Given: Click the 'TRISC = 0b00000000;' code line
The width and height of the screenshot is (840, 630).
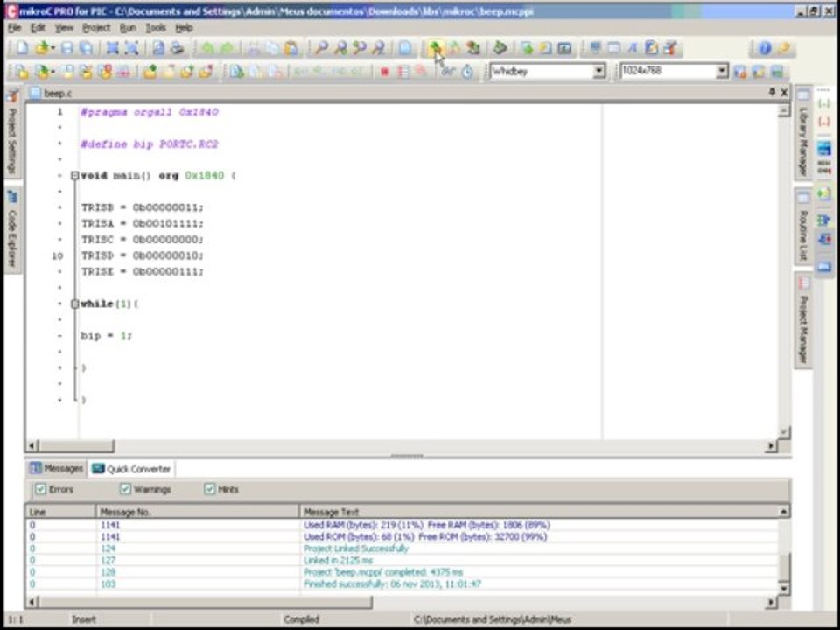Looking at the screenshot, I should pyautogui.click(x=143, y=240).
